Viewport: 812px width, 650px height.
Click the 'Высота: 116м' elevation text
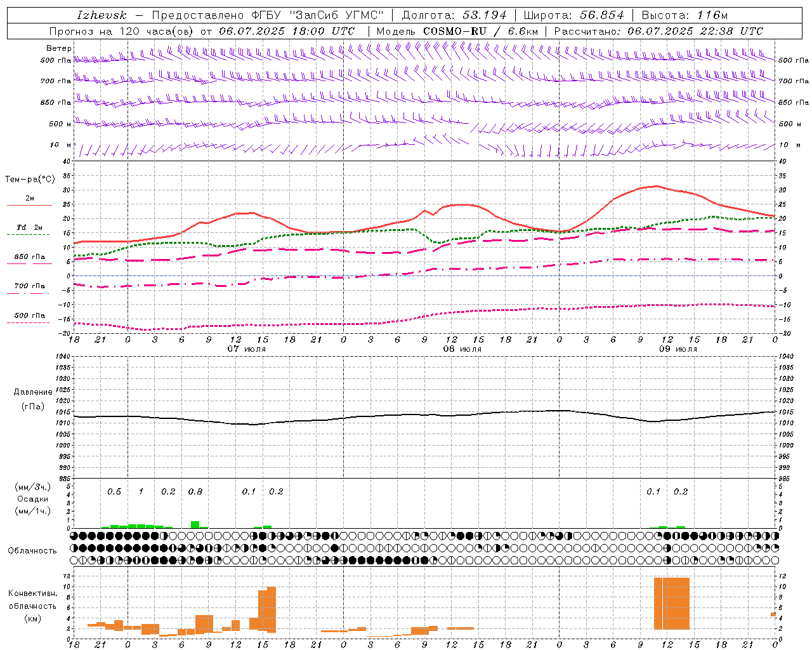point(684,15)
